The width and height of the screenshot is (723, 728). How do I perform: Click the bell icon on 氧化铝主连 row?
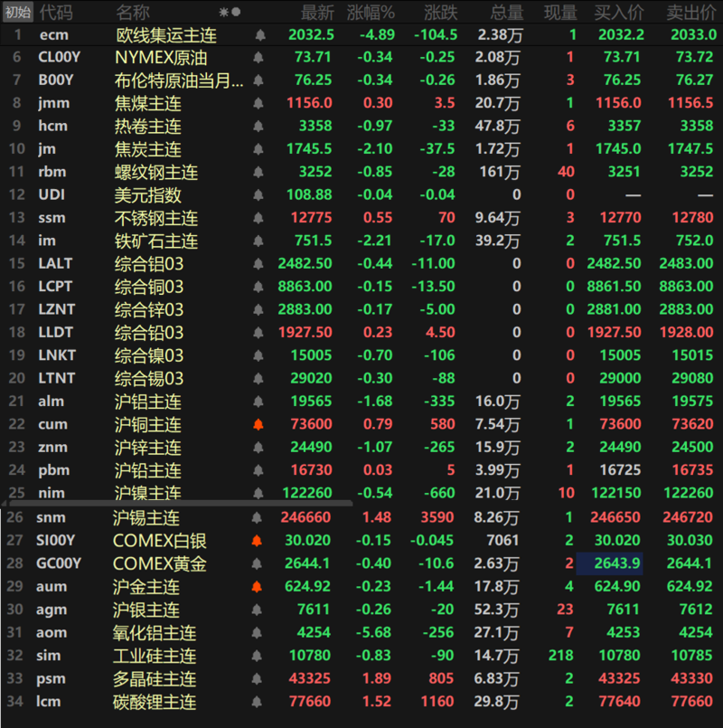click(258, 633)
